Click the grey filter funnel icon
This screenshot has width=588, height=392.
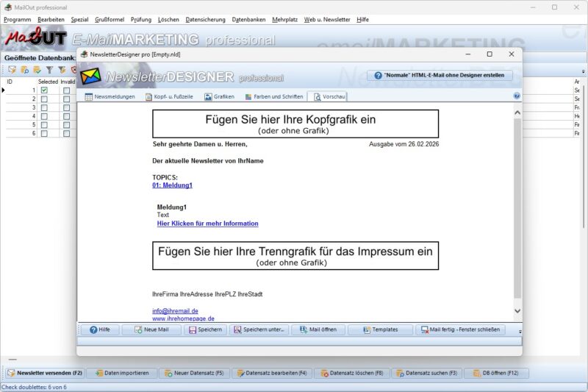(49, 70)
